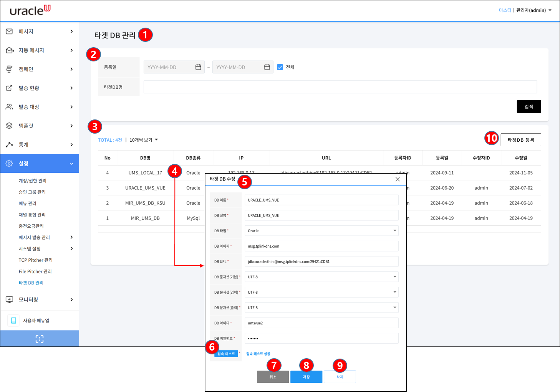This screenshot has width=560, height=392.
Task: Click the 저장 save button
Action: coord(307,377)
